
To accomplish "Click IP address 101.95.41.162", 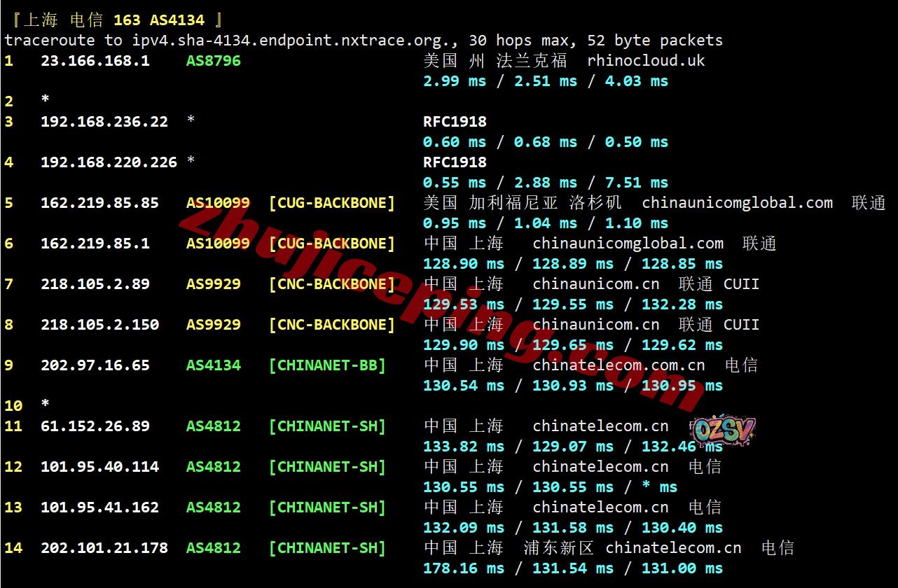I will click(x=99, y=507).
